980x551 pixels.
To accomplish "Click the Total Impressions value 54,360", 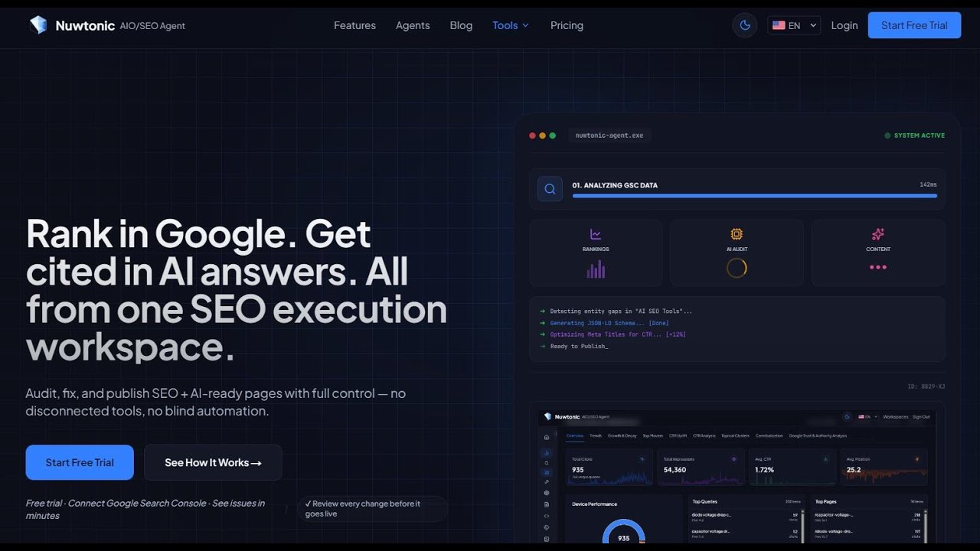I will (675, 470).
